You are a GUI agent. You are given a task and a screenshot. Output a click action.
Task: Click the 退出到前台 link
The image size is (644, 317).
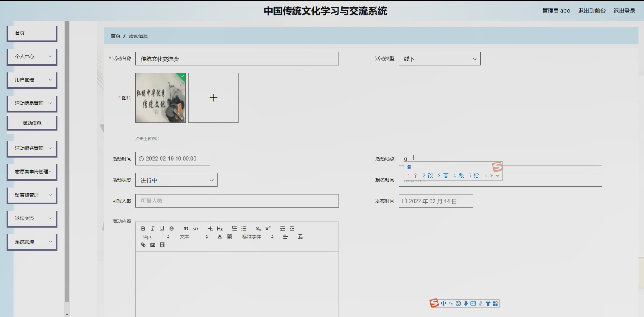[592, 11]
